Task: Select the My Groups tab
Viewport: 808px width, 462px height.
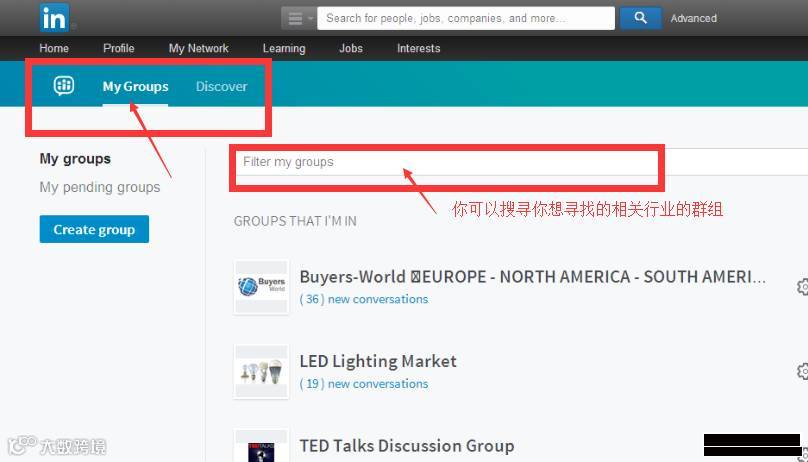Action: (136, 87)
